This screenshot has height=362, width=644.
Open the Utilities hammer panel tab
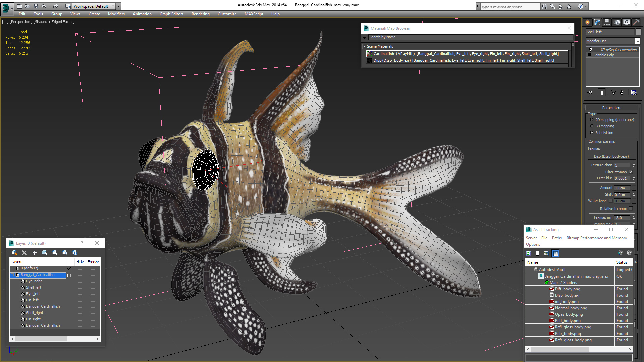pos(636,22)
